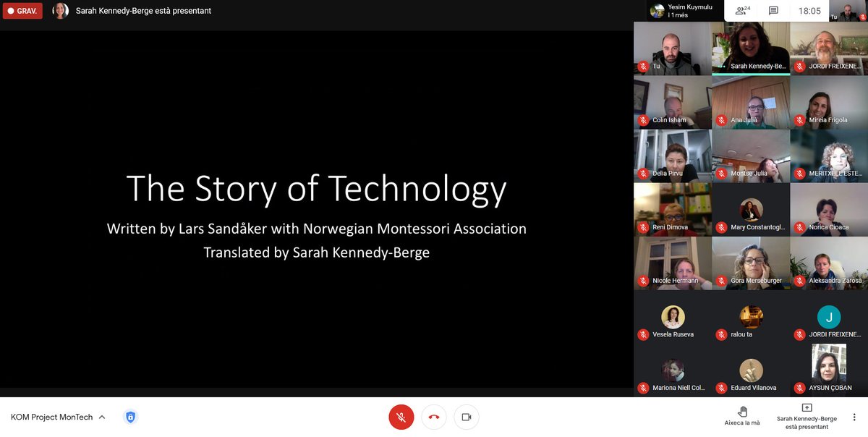Image resolution: width=868 pixels, height=437 pixels.
Task: Select Mireia Frigola's video tile
Action: click(829, 102)
